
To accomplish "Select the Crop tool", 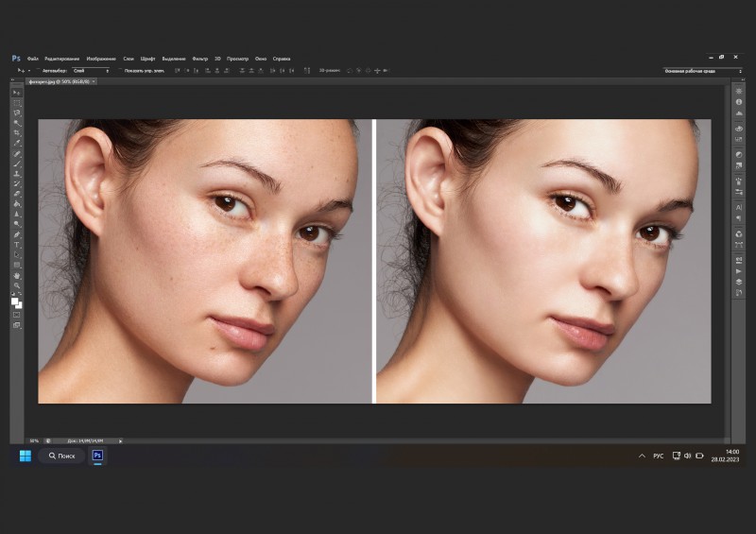I will point(17,133).
